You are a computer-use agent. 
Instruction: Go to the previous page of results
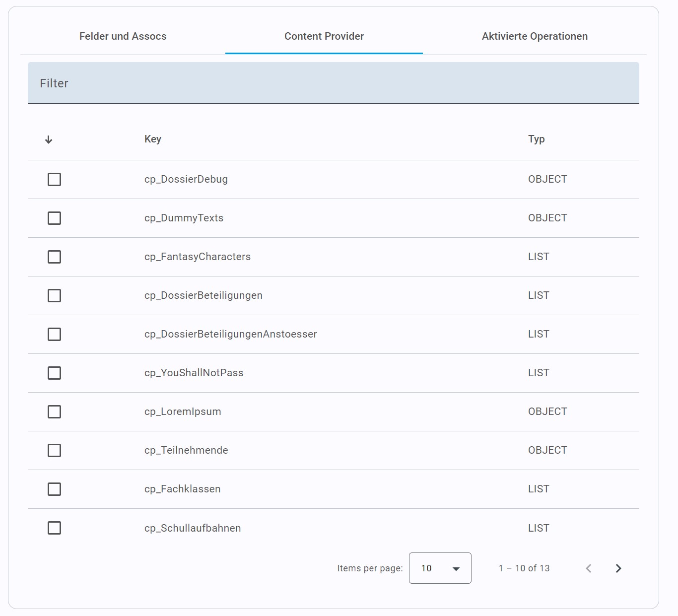click(589, 568)
